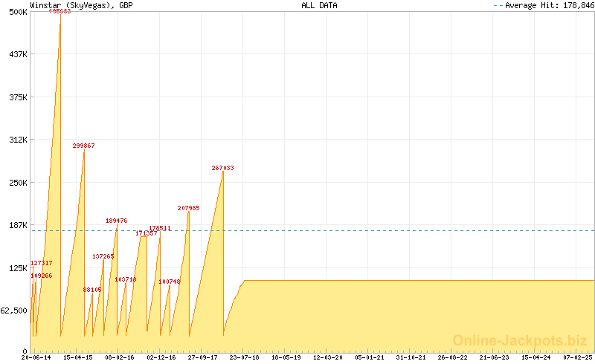Select the 07-02-25 date tick label

click(579, 357)
